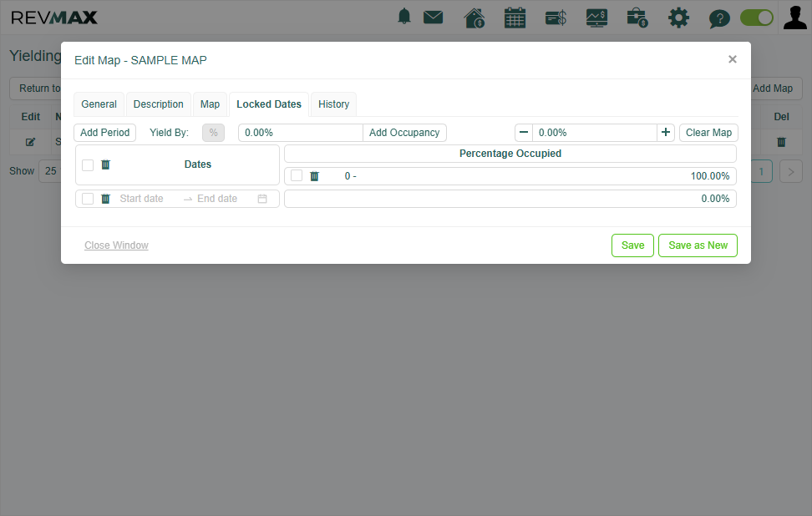This screenshot has height=516, width=812.
Task: Click next page arrow in background pagination
Action: [x=791, y=171]
